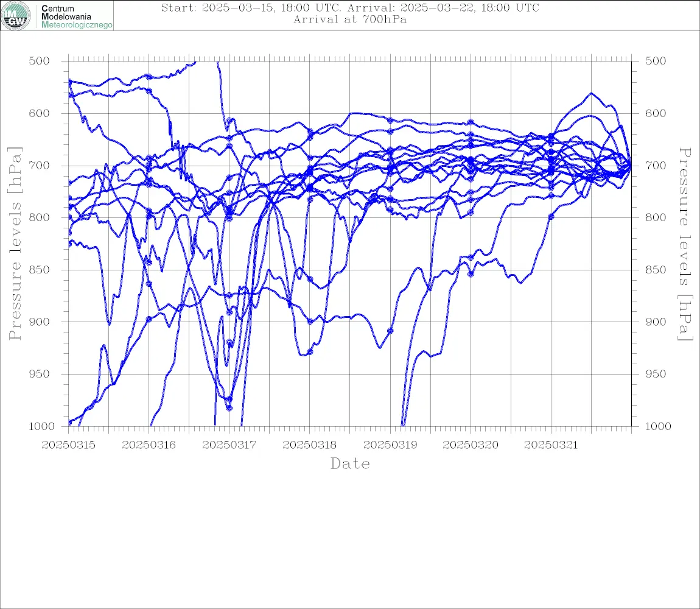Click the 'Arrival at 700hPa' subtitle
The image size is (700, 609).
click(350, 19)
